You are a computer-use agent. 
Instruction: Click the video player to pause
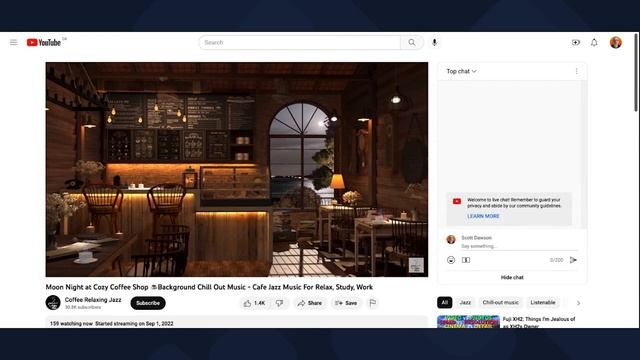237,169
